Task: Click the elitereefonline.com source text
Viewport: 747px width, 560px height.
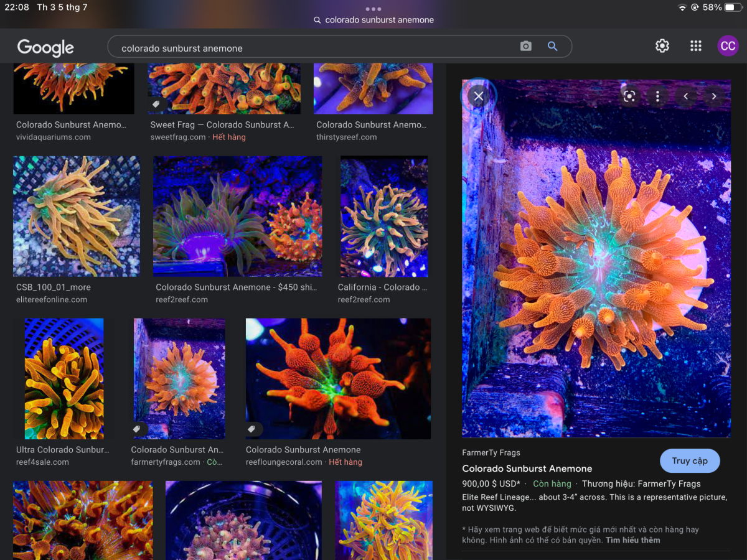Action: coord(52,299)
